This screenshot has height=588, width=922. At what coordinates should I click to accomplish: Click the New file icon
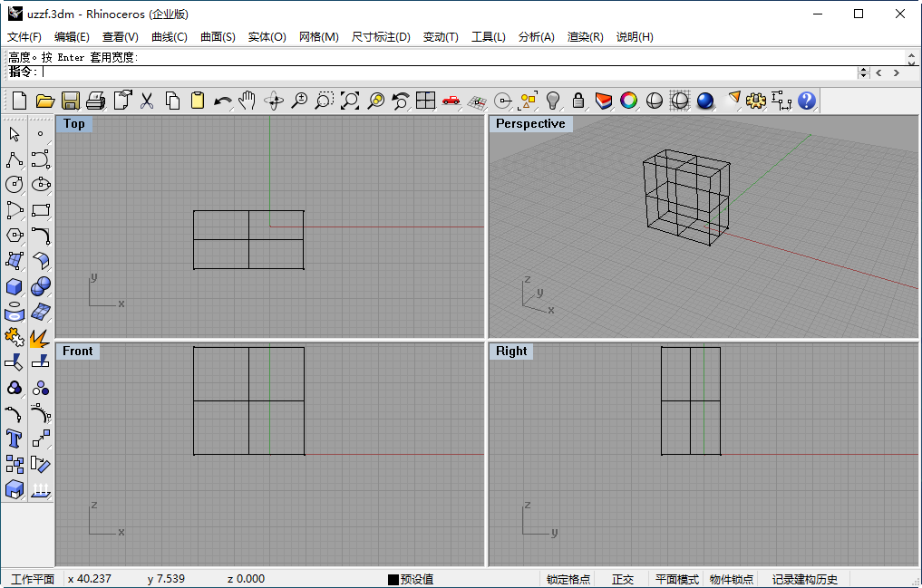(x=19, y=101)
